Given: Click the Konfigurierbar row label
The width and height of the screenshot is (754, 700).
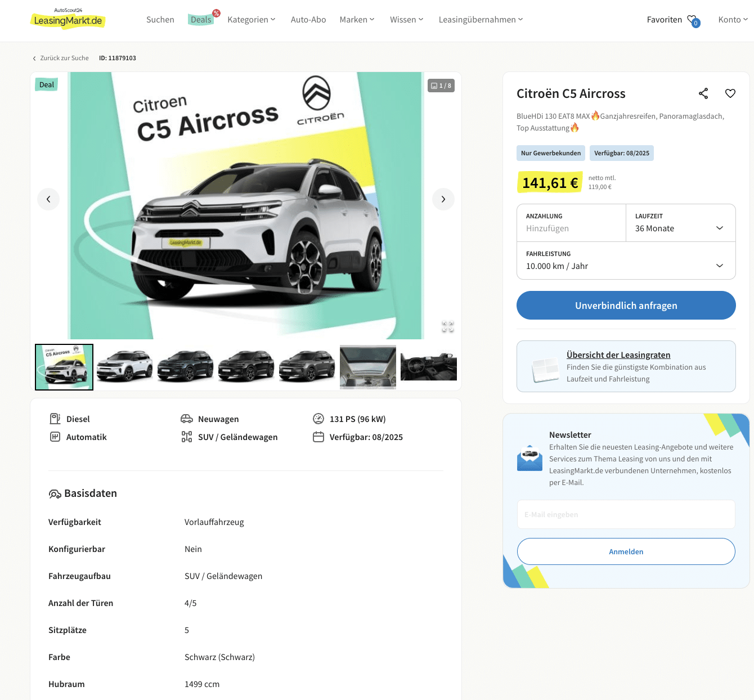Looking at the screenshot, I should [x=77, y=549].
